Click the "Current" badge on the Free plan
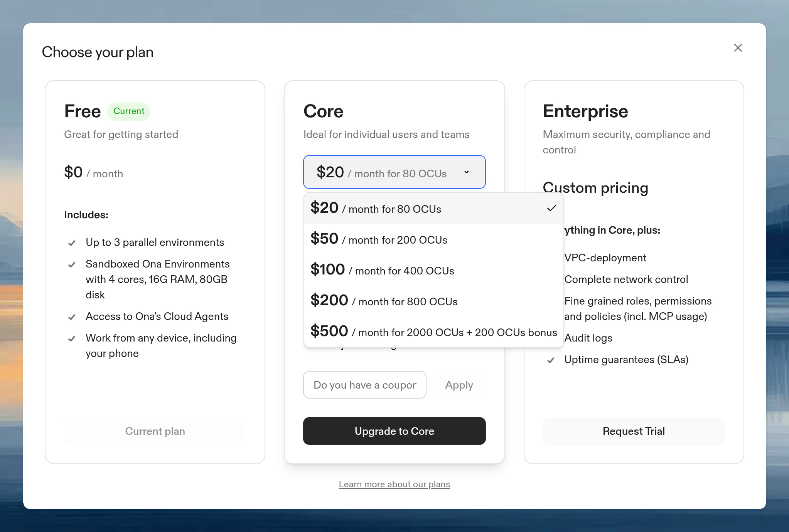 pos(129,111)
